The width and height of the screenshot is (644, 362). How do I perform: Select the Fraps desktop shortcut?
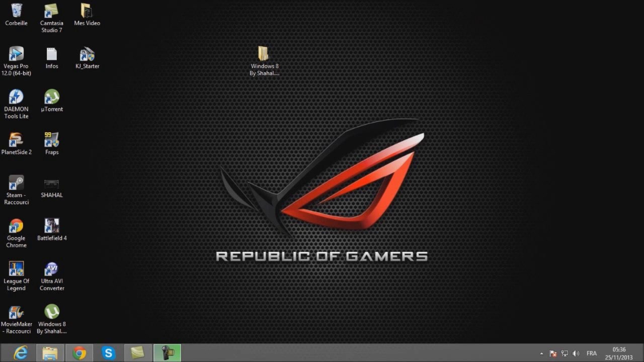[52, 144]
